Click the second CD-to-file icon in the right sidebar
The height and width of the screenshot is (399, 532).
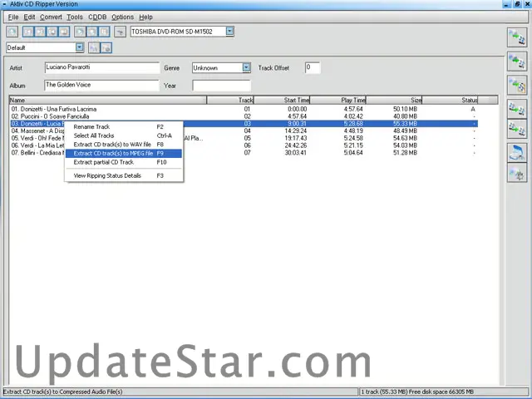tap(517, 62)
